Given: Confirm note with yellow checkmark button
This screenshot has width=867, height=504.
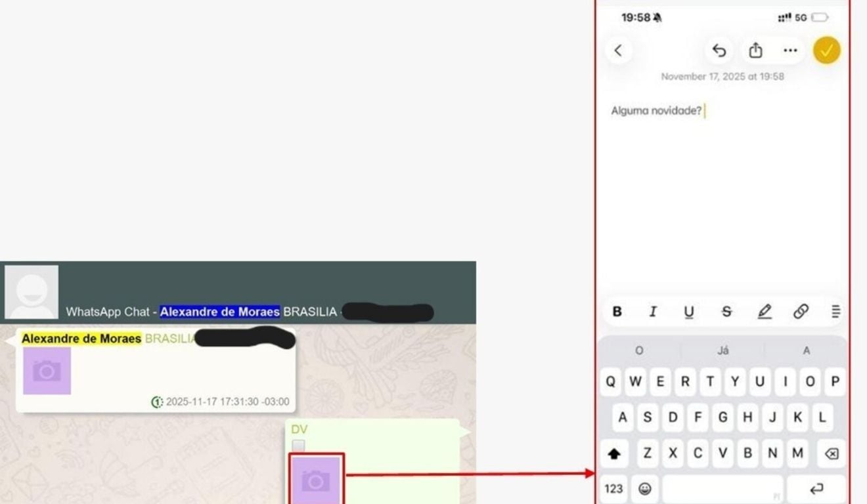Looking at the screenshot, I should 827,50.
